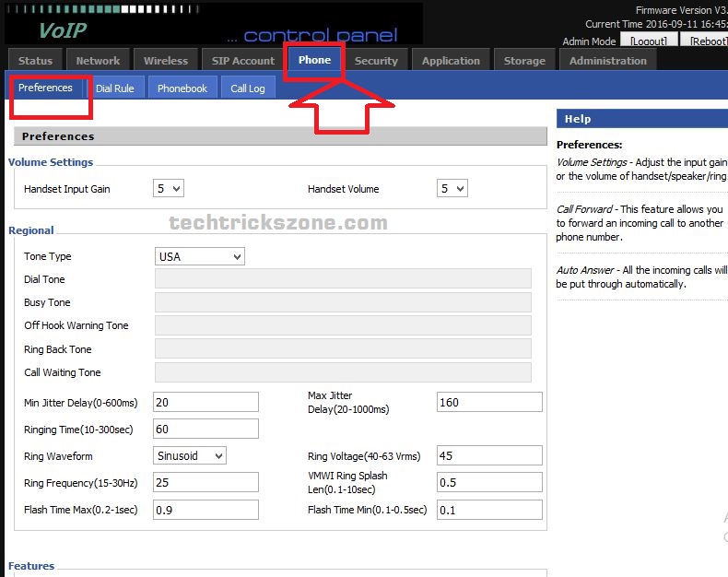Image resolution: width=728 pixels, height=577 pixels.
Task: Switch to the Network tab
Action: [98, 61]
